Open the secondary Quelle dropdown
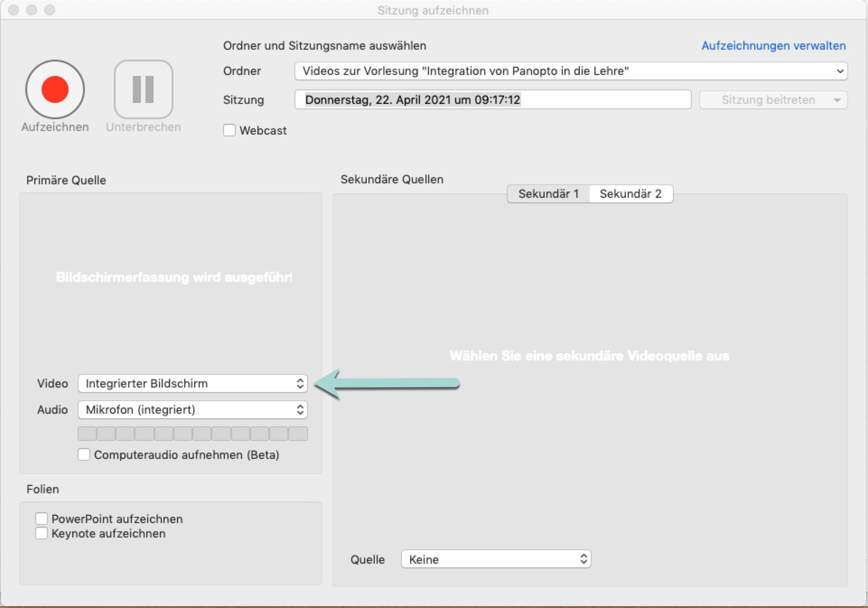868x608 pixels. [x=496, y=559]
